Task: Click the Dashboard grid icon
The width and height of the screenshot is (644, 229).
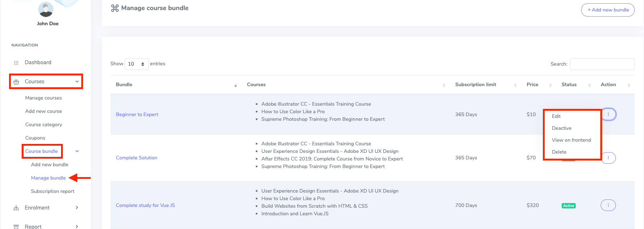Action: (16, 63)
